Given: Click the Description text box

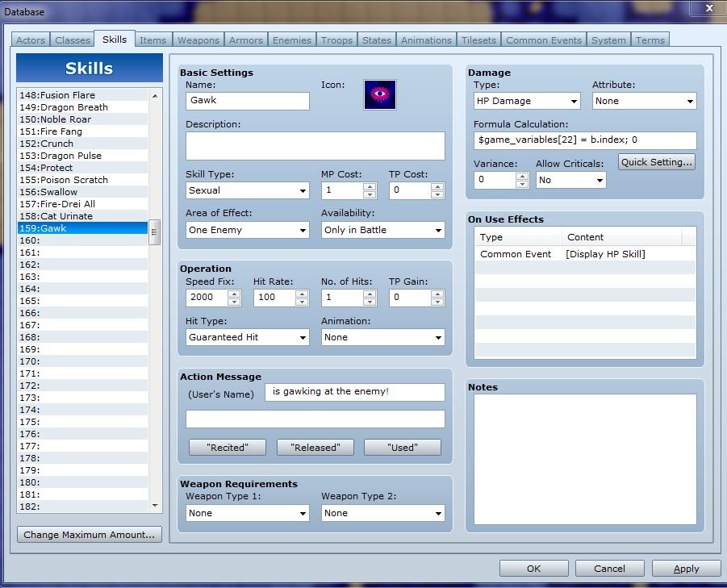Looking at the screenshot, I should point(315,146).
